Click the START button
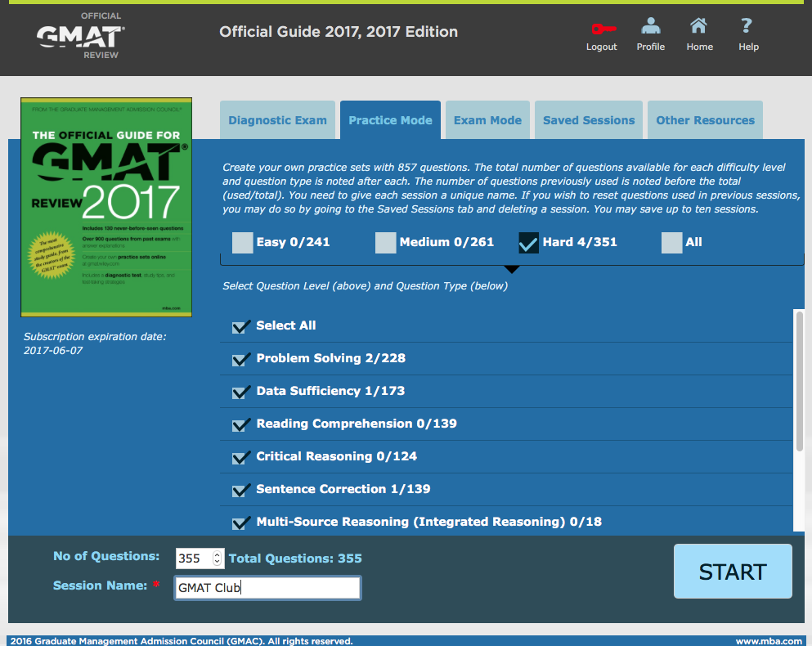Screen dimensions: 812x646 tap(733, 572)
